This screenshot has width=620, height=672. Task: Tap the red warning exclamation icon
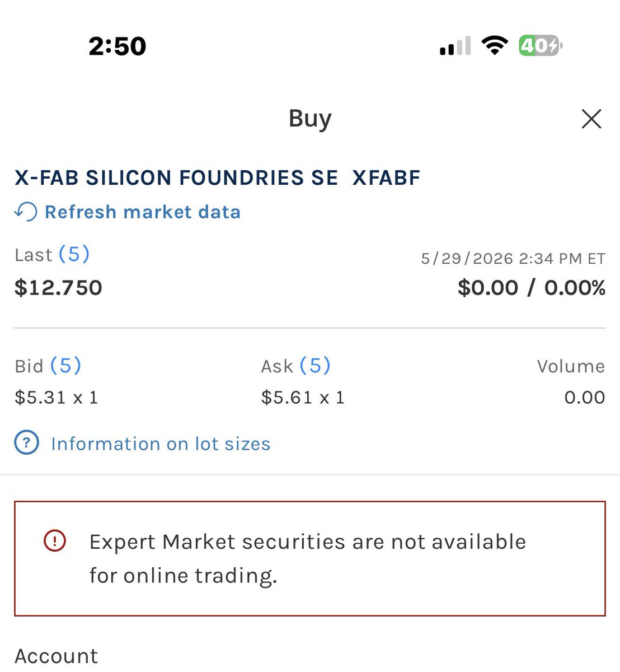click(55, 541)
